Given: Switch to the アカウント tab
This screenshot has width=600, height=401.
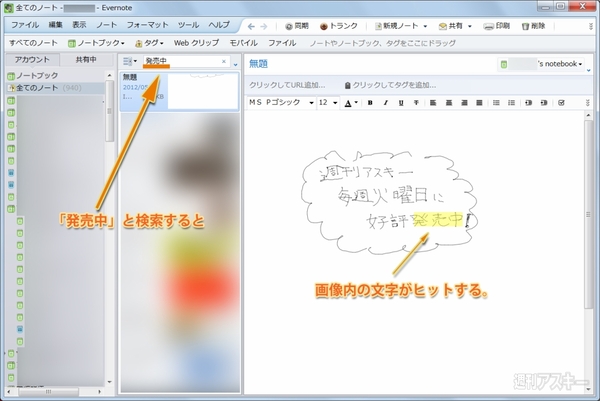Looking at the screenshot, I should point(32,60).
